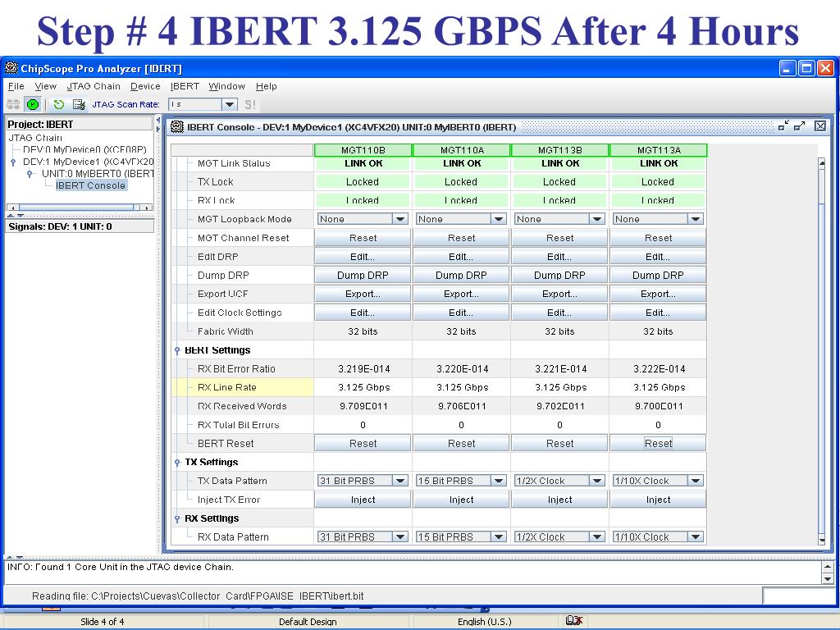Click the IBERT Console minimize-to-icon button

pos(783,126)
